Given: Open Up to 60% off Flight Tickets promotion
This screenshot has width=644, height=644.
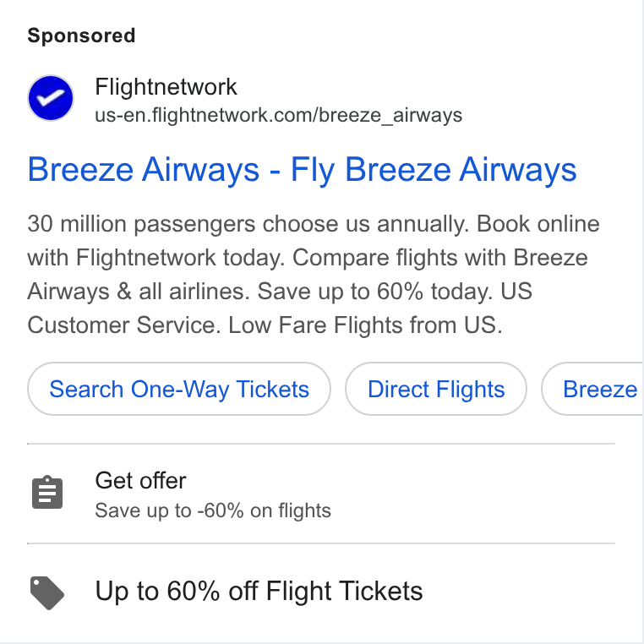Looking at the screenshot, I should tap(259, 591).
